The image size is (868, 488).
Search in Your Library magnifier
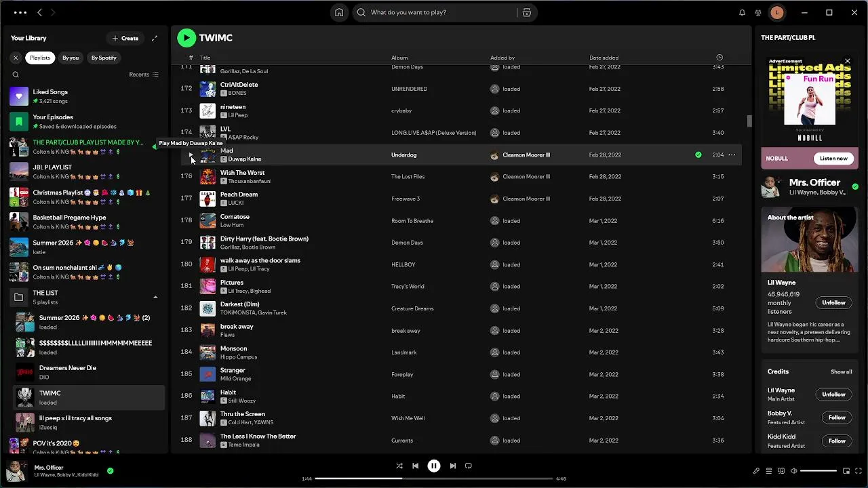point(16,75)
